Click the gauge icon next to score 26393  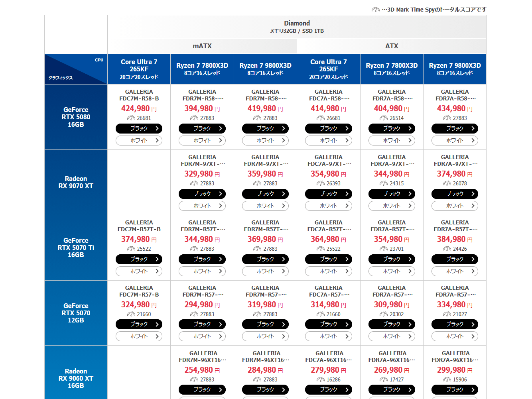[321, 183]
